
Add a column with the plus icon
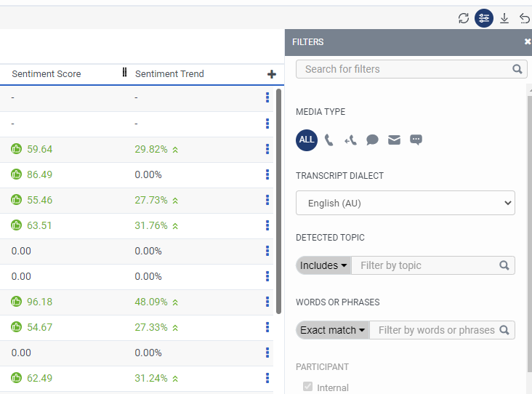point(271,74)
